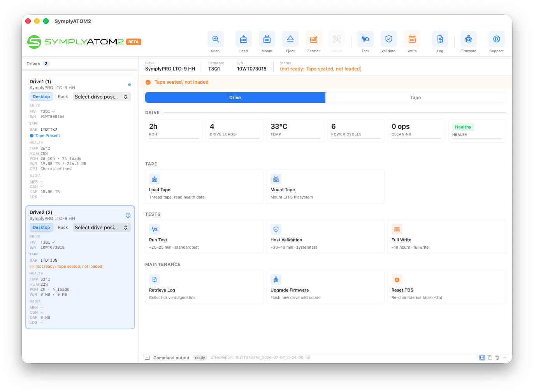The image size is (534, 392).
Task: Click the Load Tape card icon
Action: 155,179
